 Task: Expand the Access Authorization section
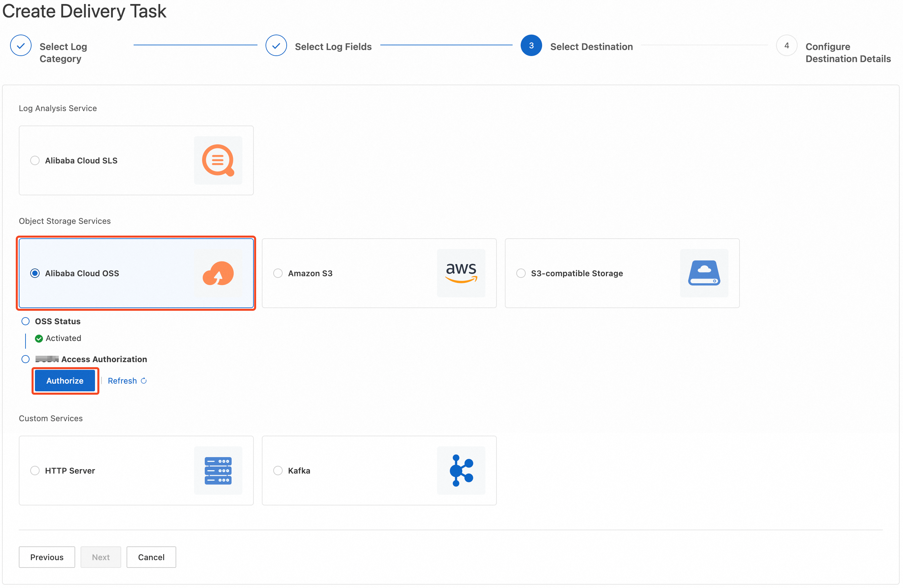click(26, 359)
